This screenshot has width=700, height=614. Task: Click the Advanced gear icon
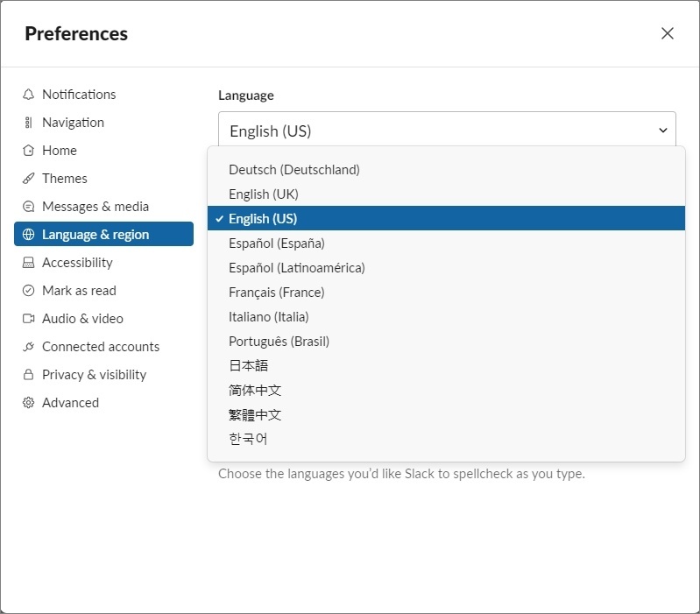pos(28,403)
